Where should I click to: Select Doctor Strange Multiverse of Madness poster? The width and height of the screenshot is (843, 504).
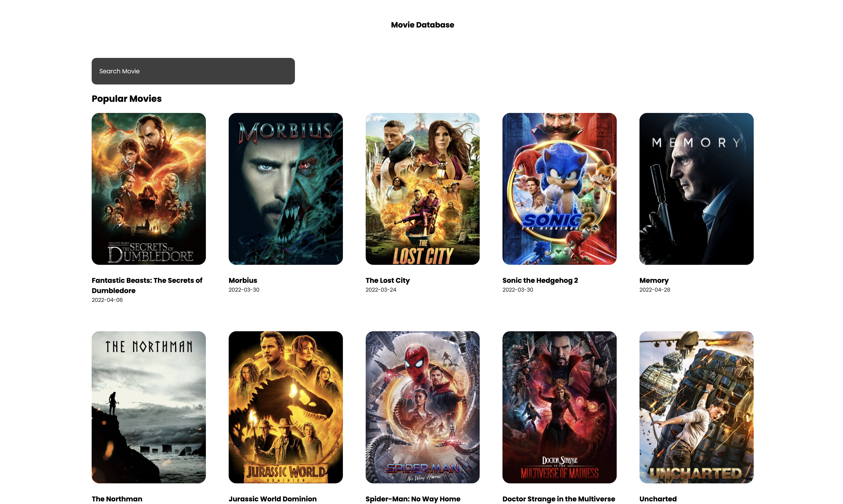(x=559, y=407)
